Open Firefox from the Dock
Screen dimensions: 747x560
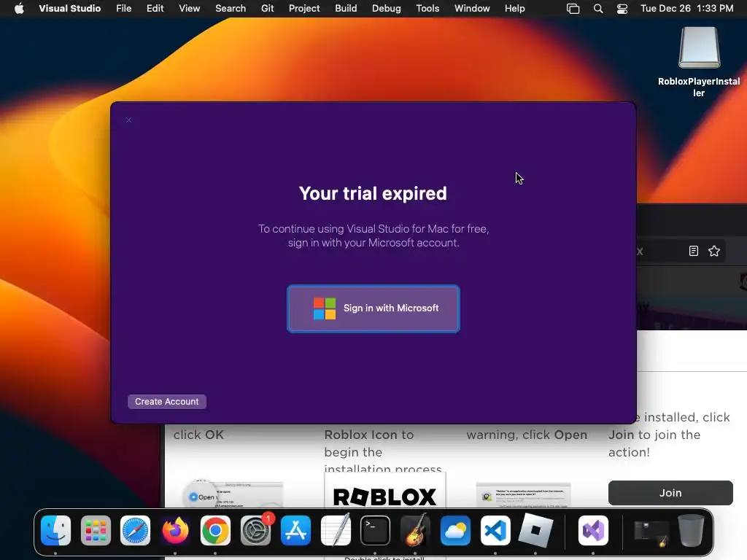coord(175,531)
